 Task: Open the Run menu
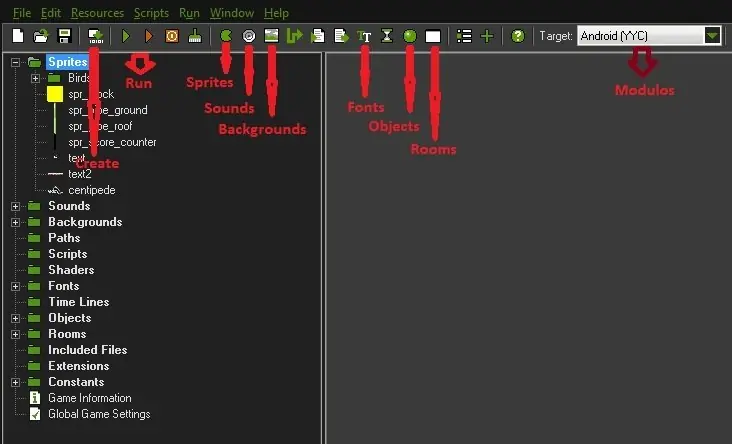pos(190,13)
